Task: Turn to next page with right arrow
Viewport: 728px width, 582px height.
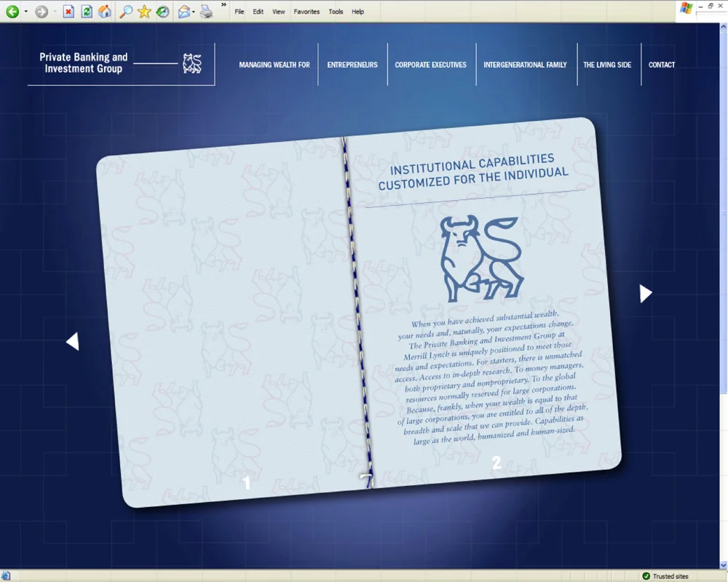Action: [646, 293]
